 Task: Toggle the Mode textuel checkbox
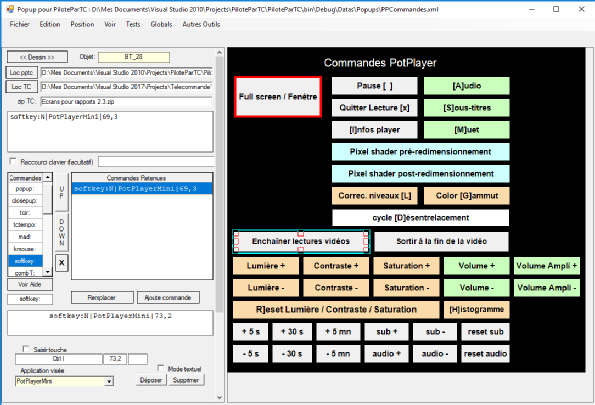tap(161, 368)
